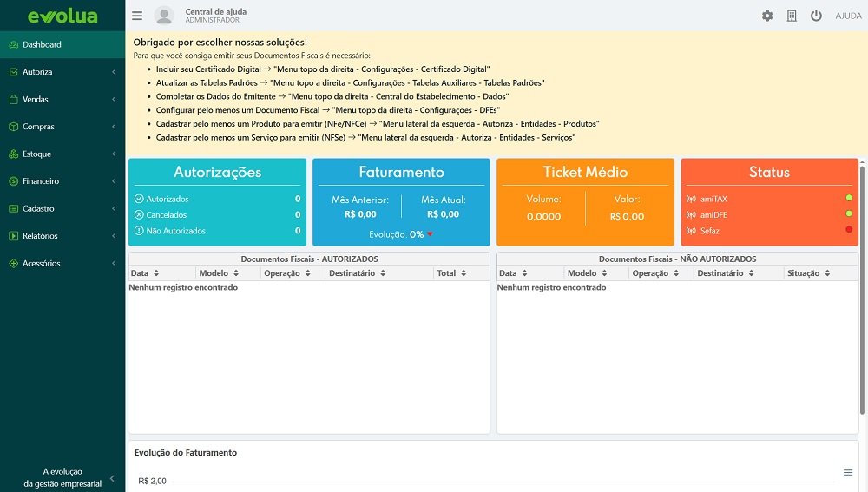Open the chart menu icon in Evolução do Faturamento

[x=848, y=472]
